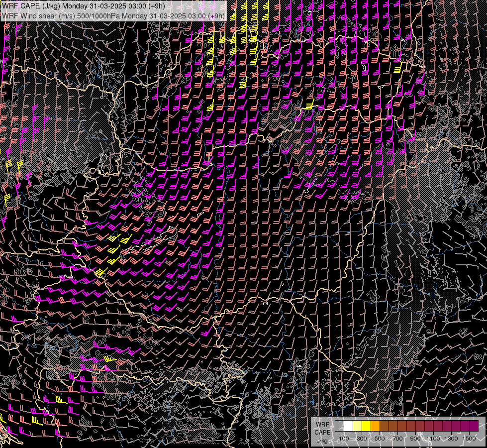Screen dimensions: 487x448
Task: Click the '300' legend value label
Action: pos(362,439)
